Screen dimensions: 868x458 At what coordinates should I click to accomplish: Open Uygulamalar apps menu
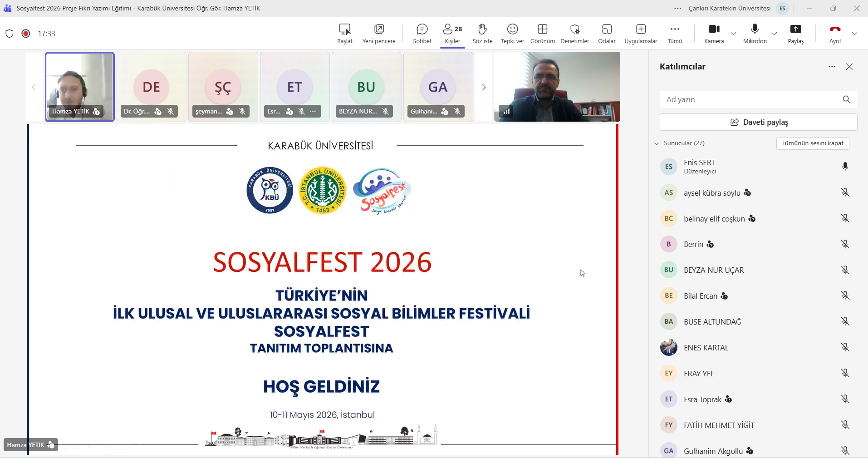tap(641, 34)
